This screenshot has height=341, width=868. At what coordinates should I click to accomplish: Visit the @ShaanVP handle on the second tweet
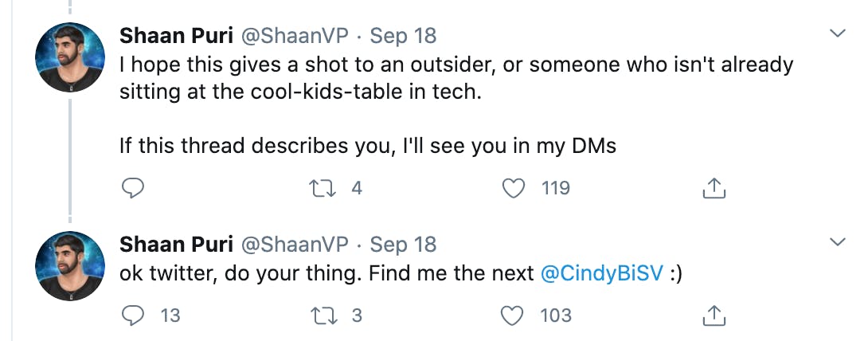tap(295, 244)
